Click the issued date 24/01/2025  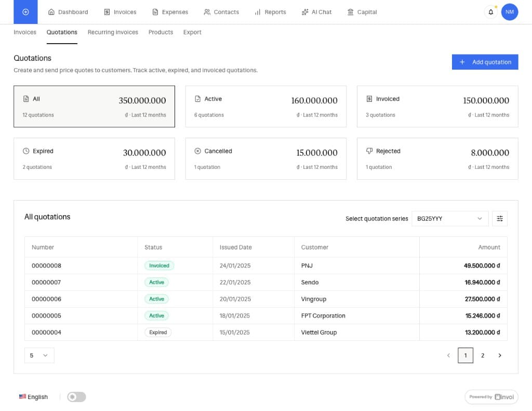(x=235, y=266)
